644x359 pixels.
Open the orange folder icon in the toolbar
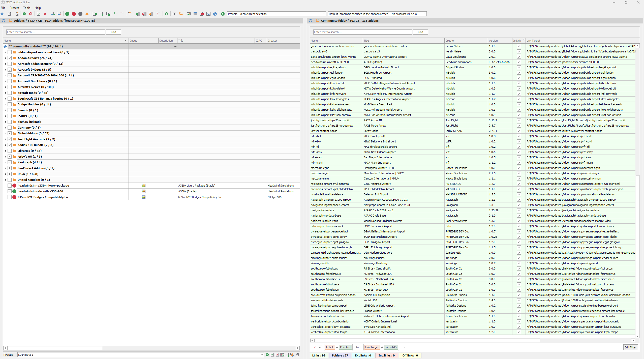coord(181,14)
